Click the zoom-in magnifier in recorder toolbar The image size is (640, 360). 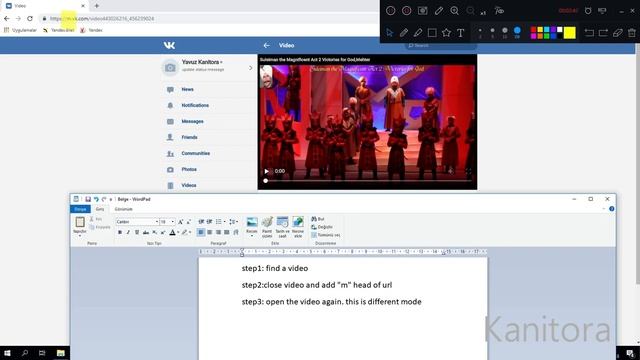tap(454, 11)
